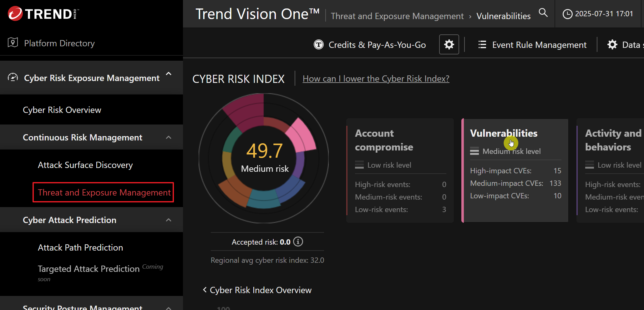Open the search magnifier icon
Viewport: 644px width, 310px height.
(543, 13)
